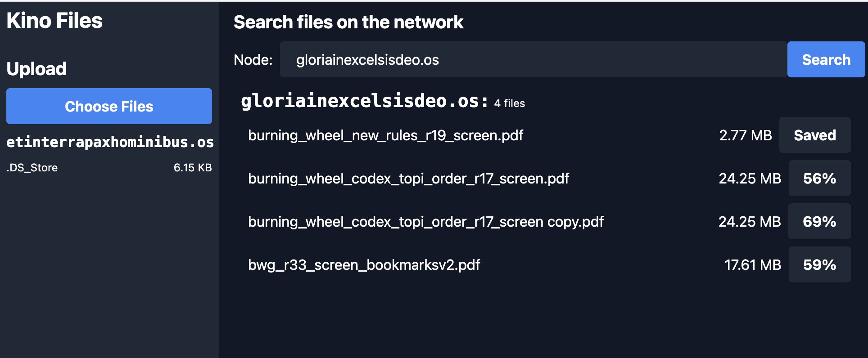868x358 pixels.
Task: Click the Kino Files title
Action: (54, 21)
